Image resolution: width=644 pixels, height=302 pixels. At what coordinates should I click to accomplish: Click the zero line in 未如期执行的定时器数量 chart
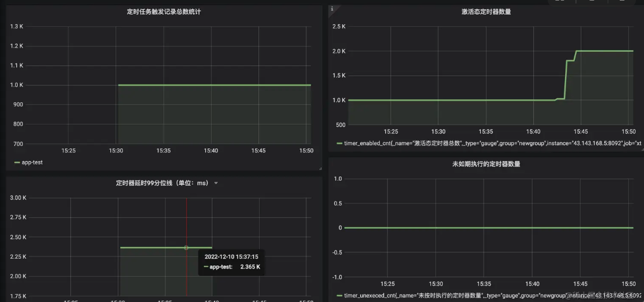pos(484,228)
